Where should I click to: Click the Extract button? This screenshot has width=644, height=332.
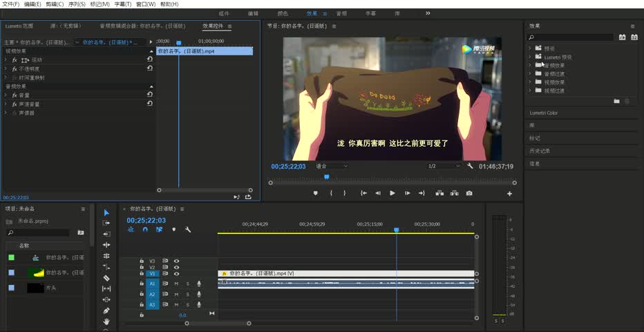[x=455, y=193]
